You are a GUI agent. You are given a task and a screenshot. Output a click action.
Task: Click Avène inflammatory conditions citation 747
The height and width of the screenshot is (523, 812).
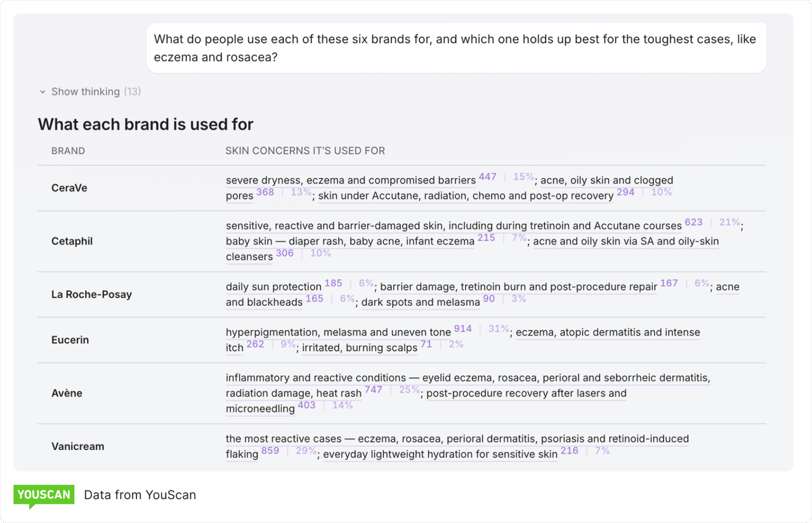[373, 390]
